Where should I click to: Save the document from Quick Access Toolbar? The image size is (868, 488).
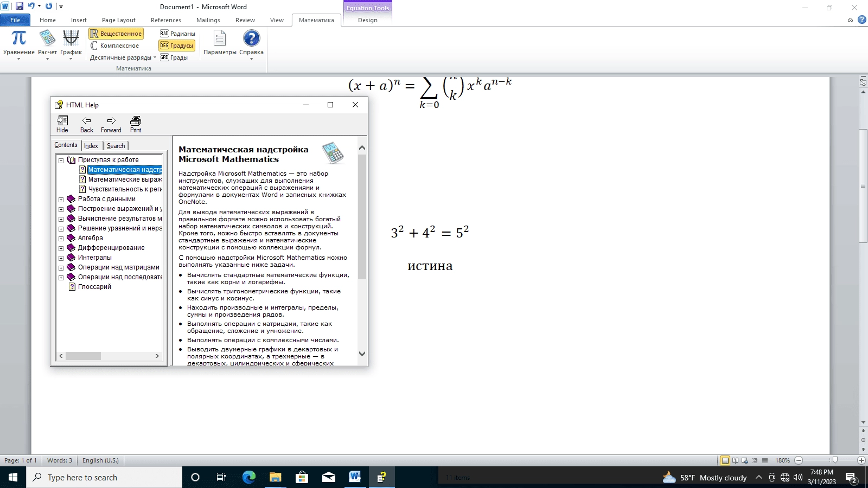coord(20,7)
